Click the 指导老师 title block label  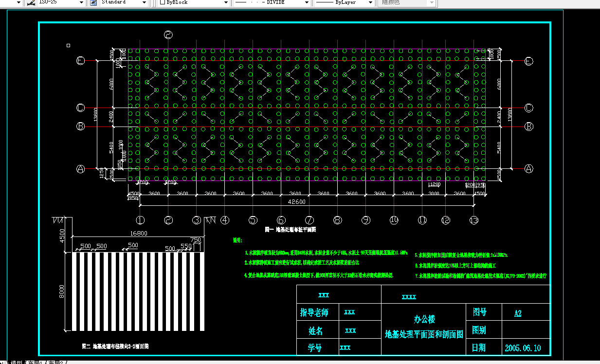coord(314,312)
